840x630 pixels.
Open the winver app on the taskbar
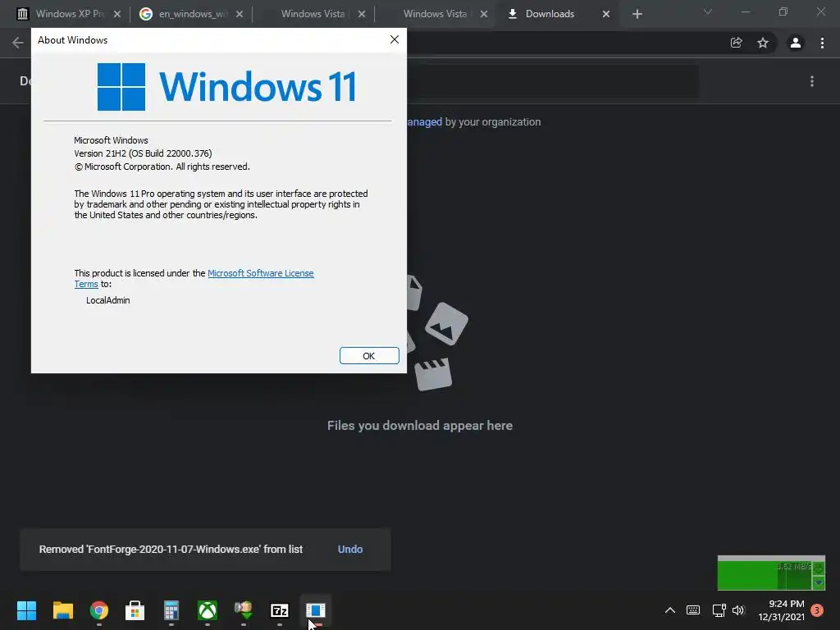(x=316, y=610)
